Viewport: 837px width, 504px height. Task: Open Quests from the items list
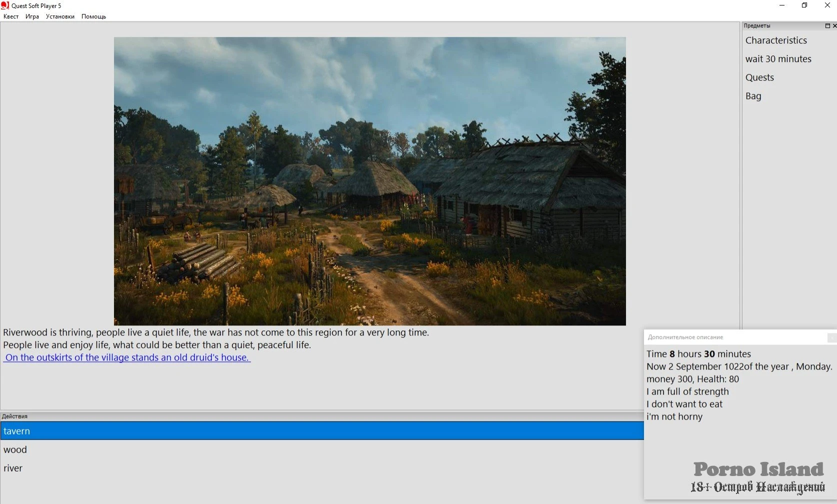759,77
